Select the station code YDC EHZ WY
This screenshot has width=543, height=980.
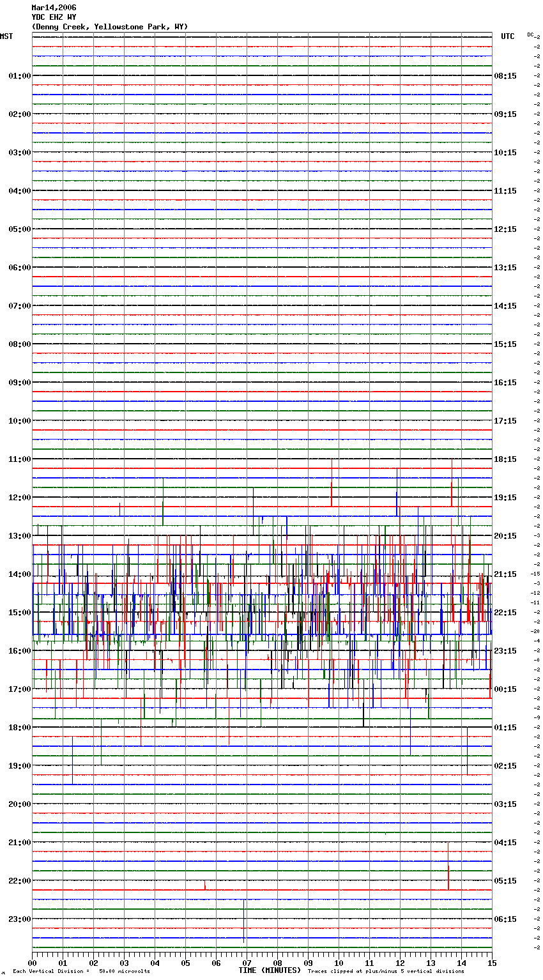pos(54,17)
